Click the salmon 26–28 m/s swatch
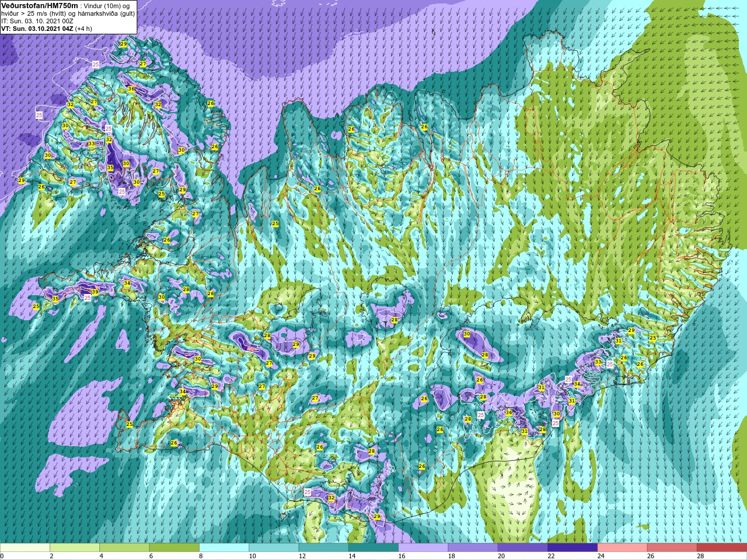This screenshot has width=747, height=560. (672, 548)
